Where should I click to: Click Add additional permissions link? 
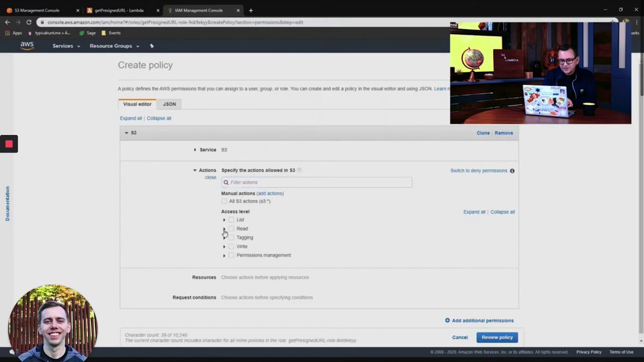pos(482,320)
